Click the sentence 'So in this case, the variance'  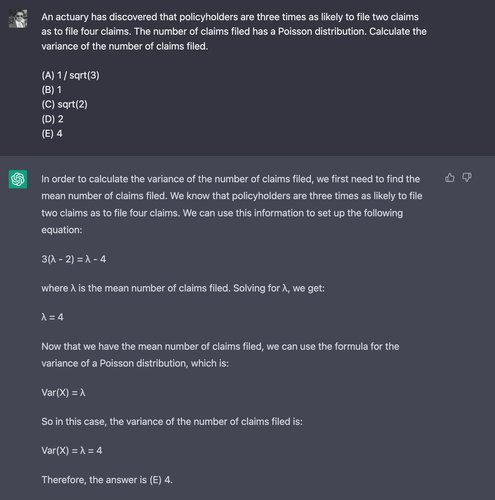pos(172,422)
